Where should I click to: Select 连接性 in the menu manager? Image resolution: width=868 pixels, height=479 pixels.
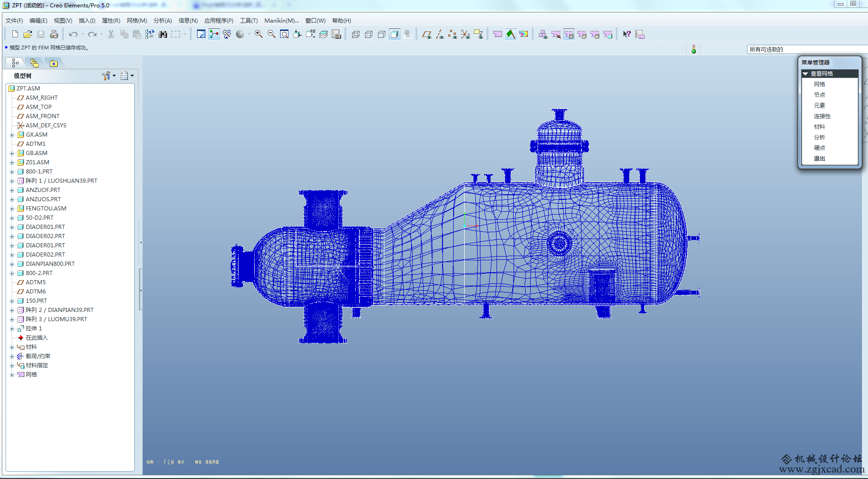(x=822, y=116)
